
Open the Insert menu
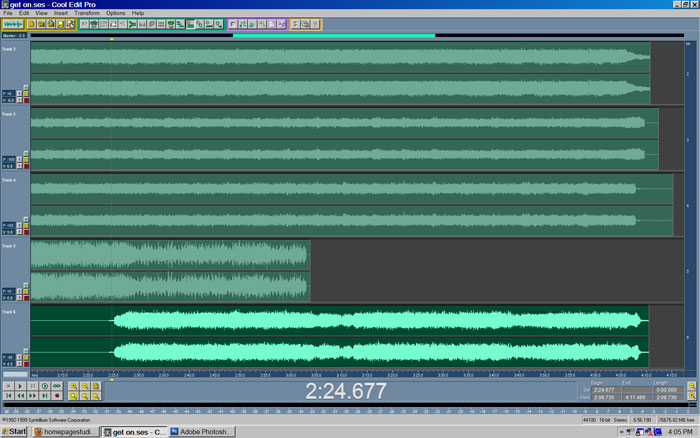(61, 13)
